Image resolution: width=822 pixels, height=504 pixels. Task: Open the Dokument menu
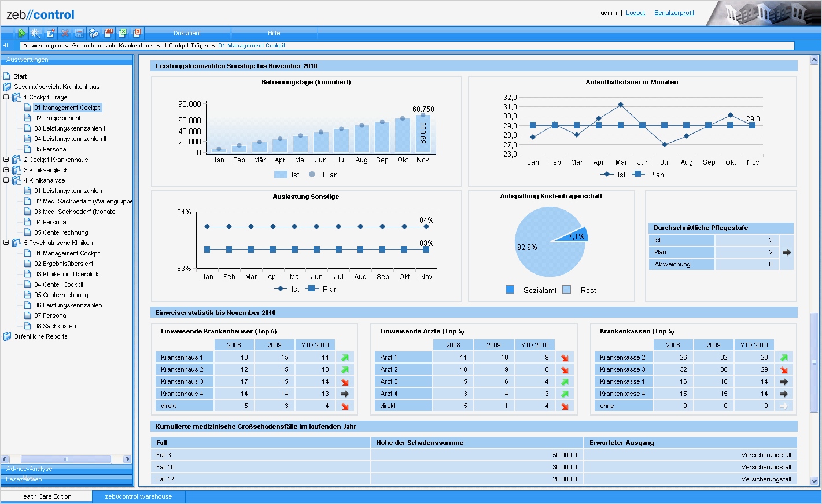point(187,33)
